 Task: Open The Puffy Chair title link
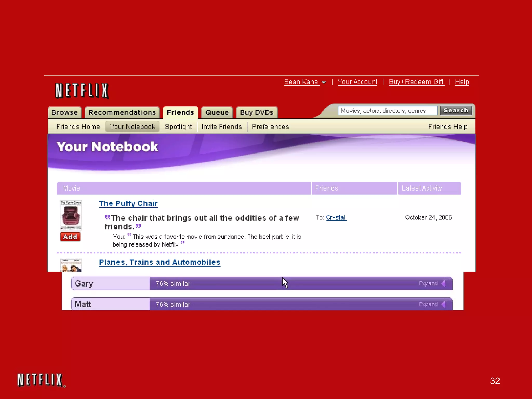pos(128,203)
